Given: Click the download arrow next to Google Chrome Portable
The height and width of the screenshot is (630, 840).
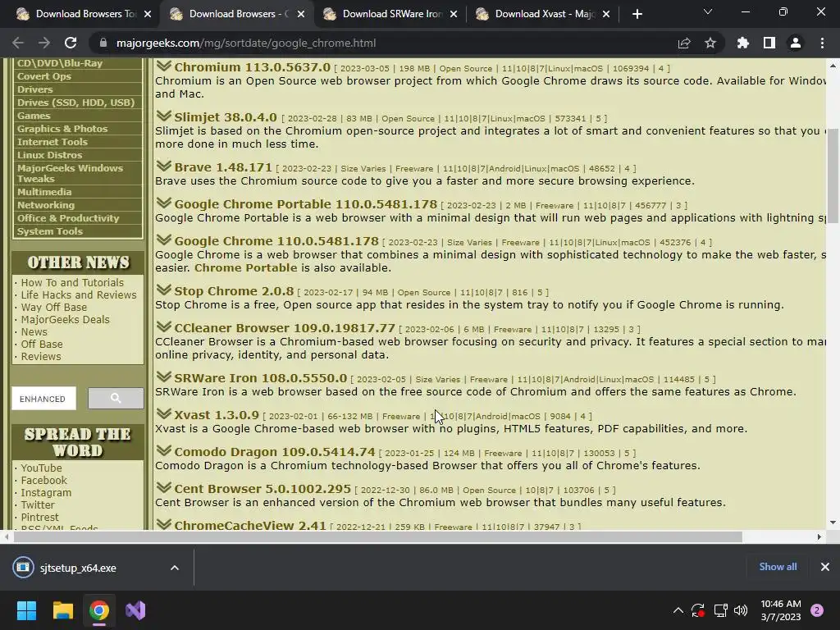Looking at the screenshot, I should point(164,203).
